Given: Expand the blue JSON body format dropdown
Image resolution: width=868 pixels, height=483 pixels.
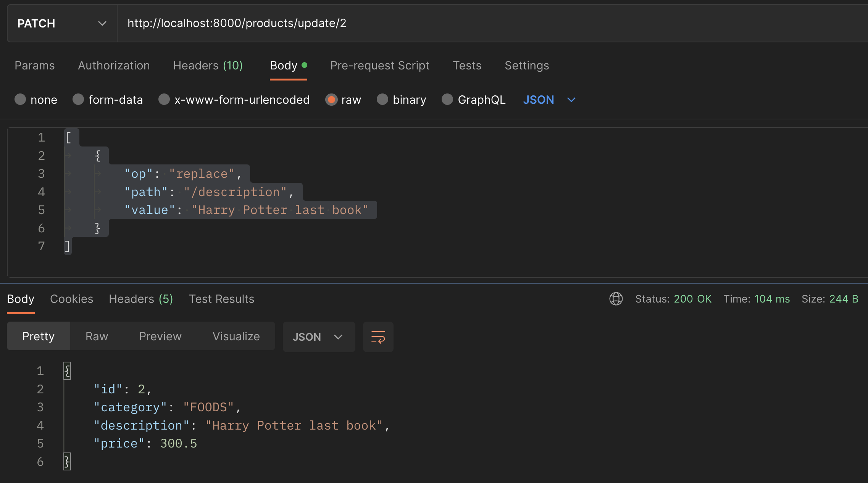Looking at the screenshot, I should pos(549,100).
